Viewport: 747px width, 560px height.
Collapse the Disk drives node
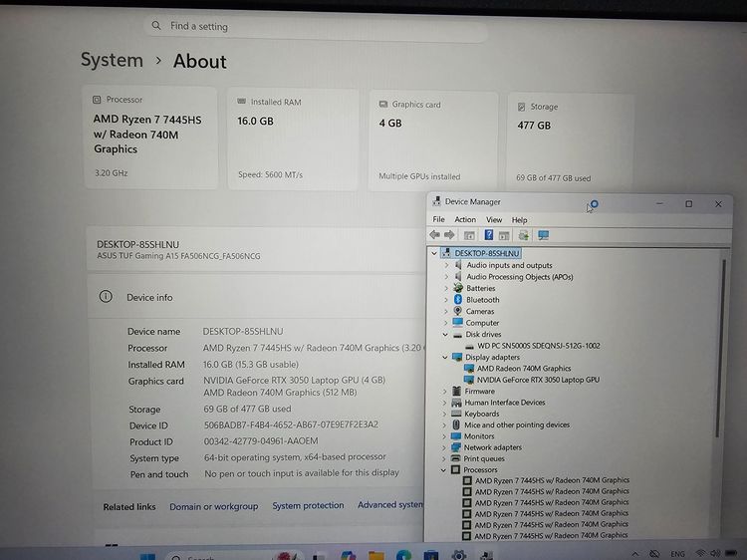tap(445, 334)
